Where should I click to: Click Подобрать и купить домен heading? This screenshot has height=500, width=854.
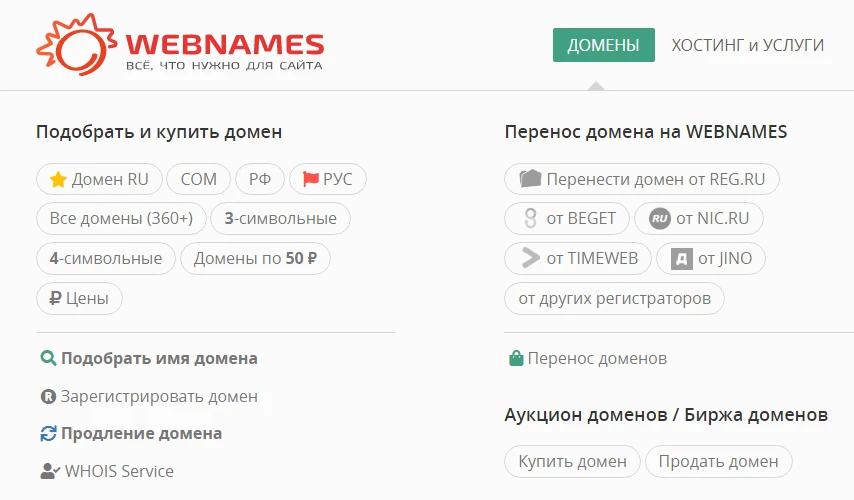pyautogui.click(x=159, y=132)
